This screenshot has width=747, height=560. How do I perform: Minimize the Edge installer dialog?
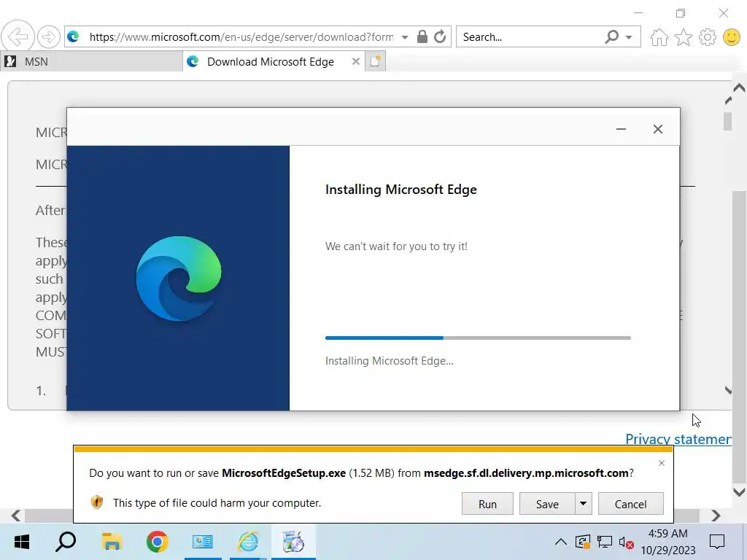pyautogui.click(x=621, y=129)
